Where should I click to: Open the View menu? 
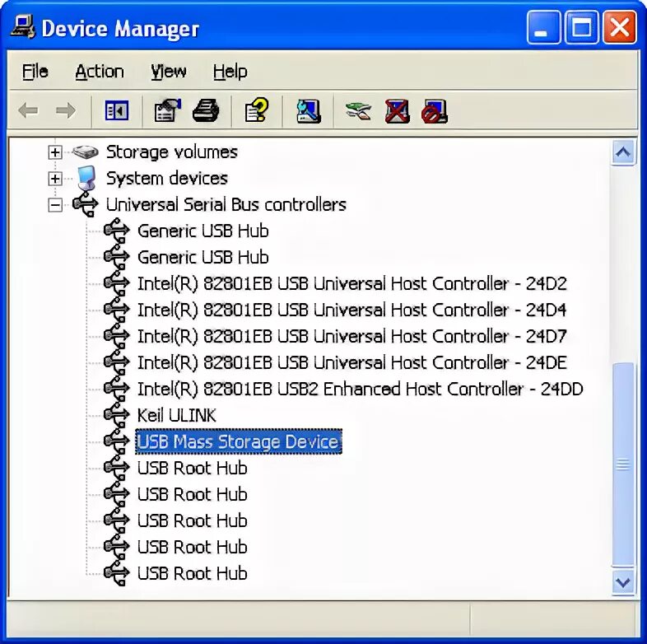(x=169, y=72)
